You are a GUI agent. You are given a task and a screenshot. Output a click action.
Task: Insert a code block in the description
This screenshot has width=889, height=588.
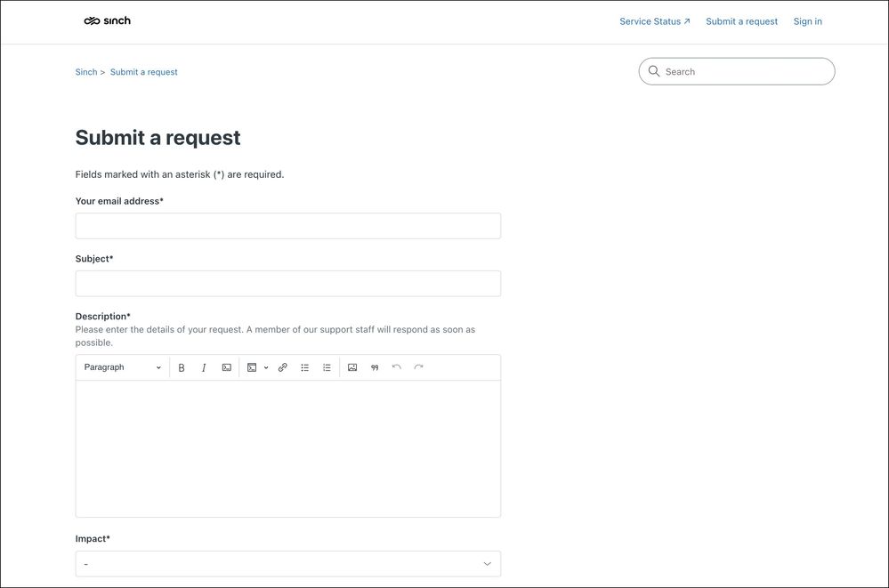[x=252, y=367]
